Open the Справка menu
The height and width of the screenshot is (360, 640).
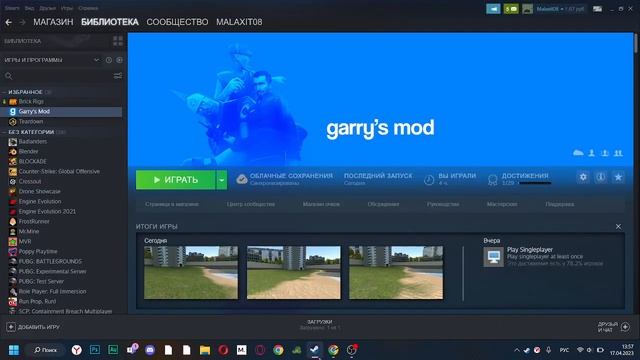pyautogui.click(x=88, y=8)
